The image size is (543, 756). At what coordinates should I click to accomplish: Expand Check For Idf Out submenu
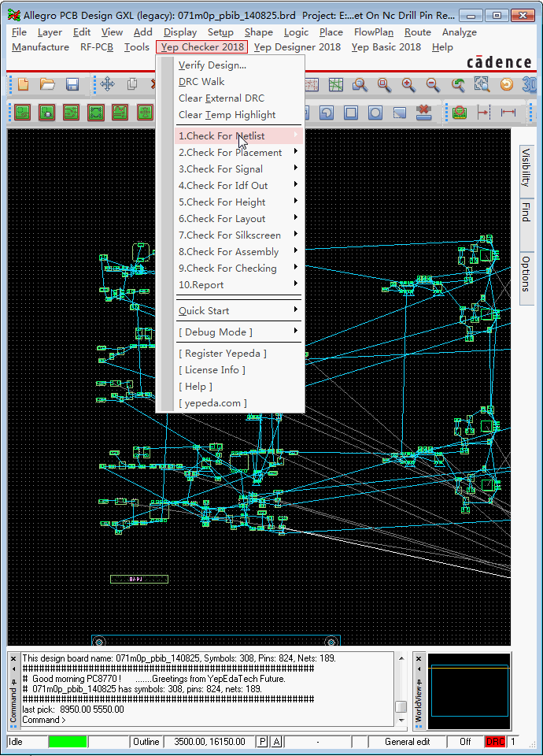click(239, 186)
